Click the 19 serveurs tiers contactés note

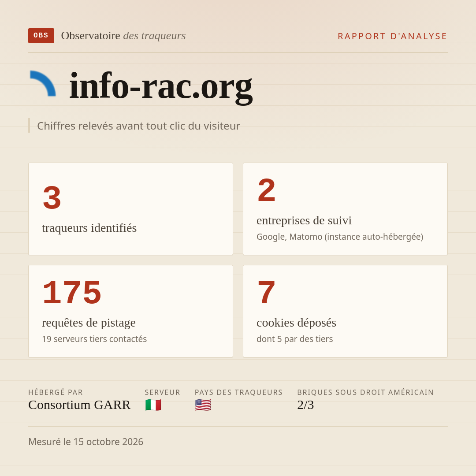coord(94,339)
